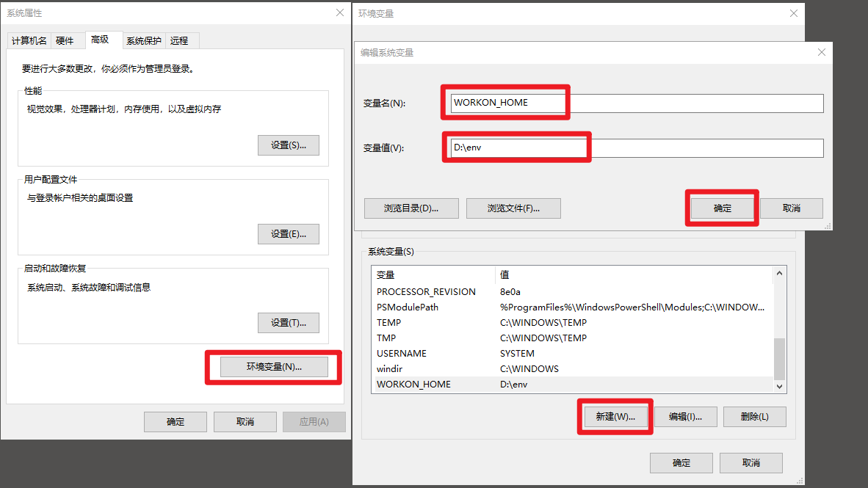Select the USERNAME variable row
Viewport: 868px width, 488px height.
click(x=573, y=354)
